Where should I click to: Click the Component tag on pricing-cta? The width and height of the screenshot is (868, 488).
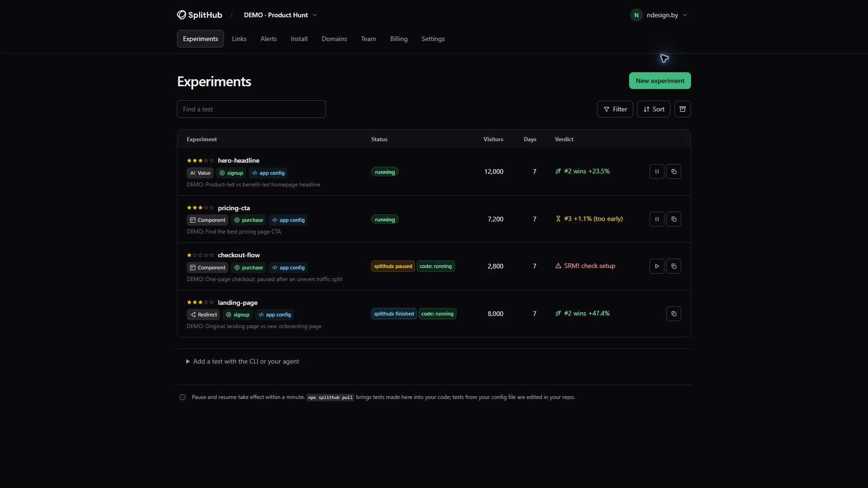[207, 220]
